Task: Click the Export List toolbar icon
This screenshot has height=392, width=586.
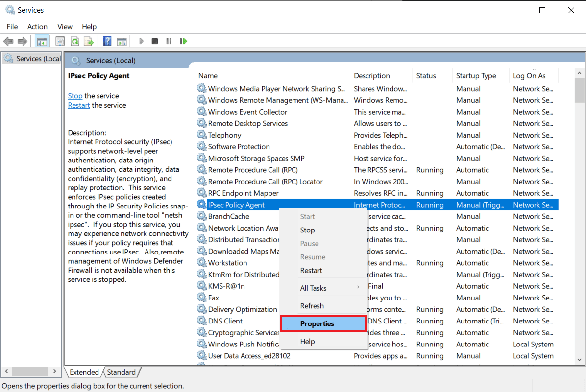Action: click(x=89, y=41)
